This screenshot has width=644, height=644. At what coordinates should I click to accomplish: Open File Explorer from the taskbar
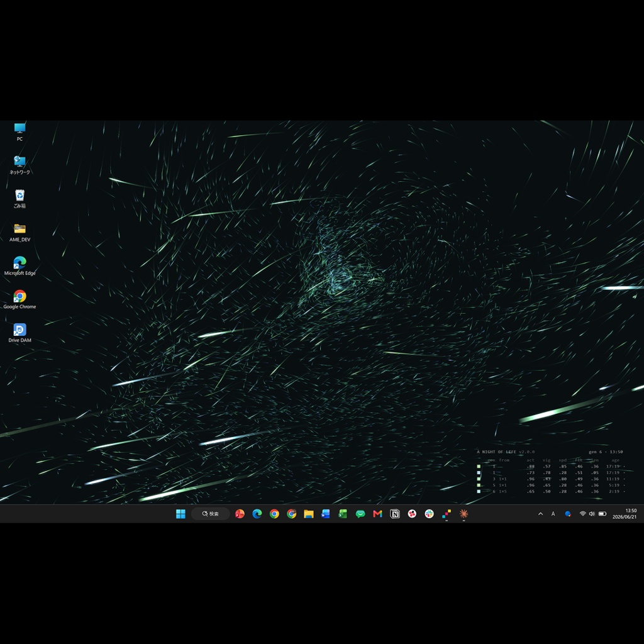[x=309, y=514]
